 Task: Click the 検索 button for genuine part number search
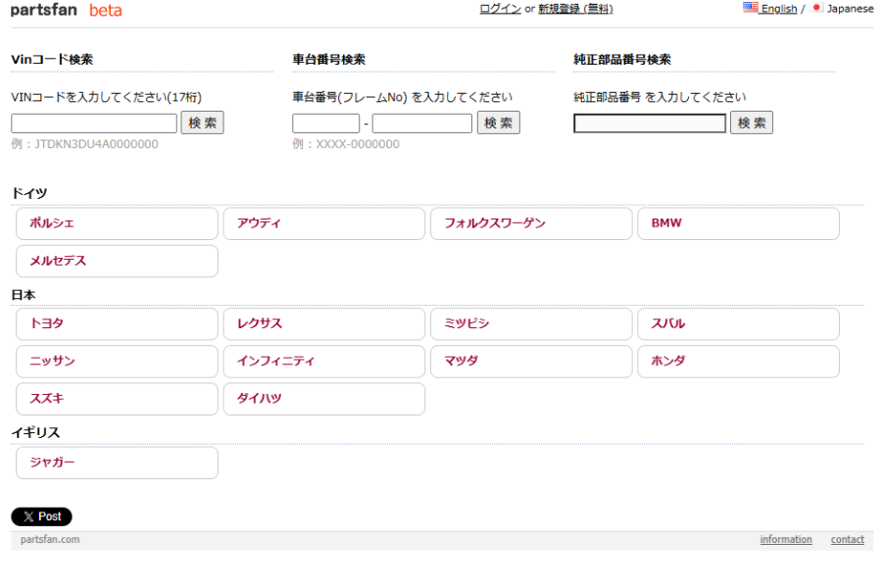click(x=751, y=122)
